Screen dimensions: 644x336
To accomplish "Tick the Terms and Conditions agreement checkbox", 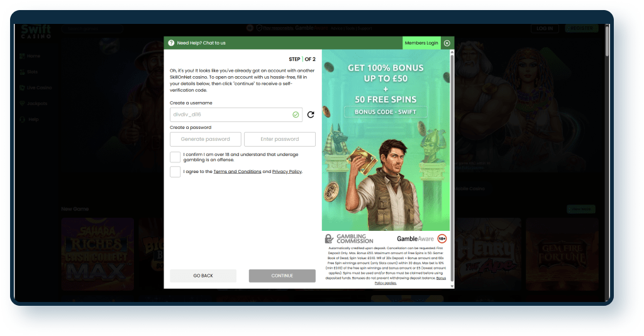I will (x=175, y=172).
